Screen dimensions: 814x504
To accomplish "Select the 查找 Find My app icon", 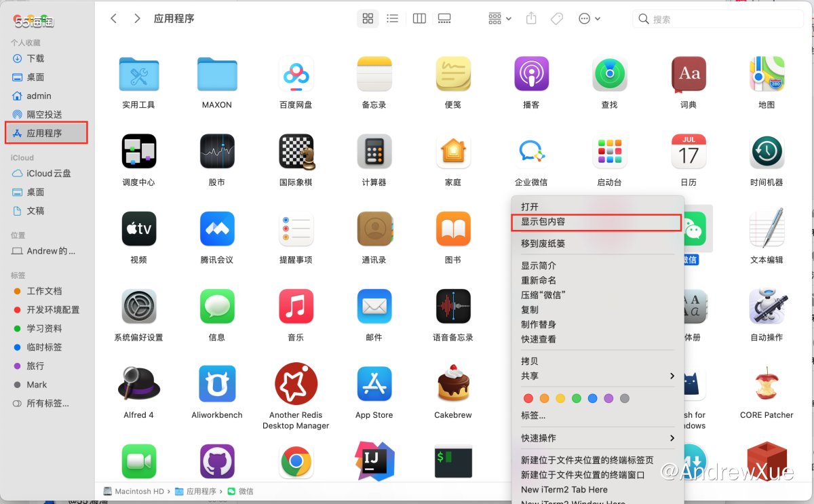I will pyautogui.click(x=610, y=74).
